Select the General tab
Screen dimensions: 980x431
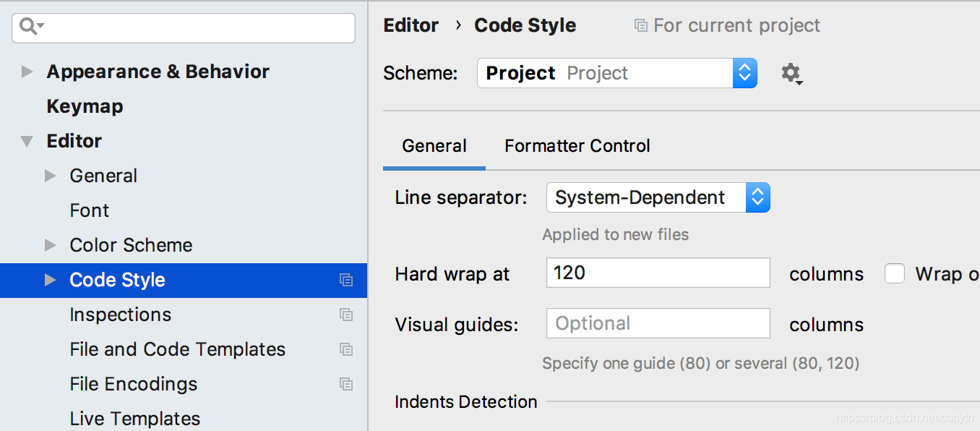(434, 146)
